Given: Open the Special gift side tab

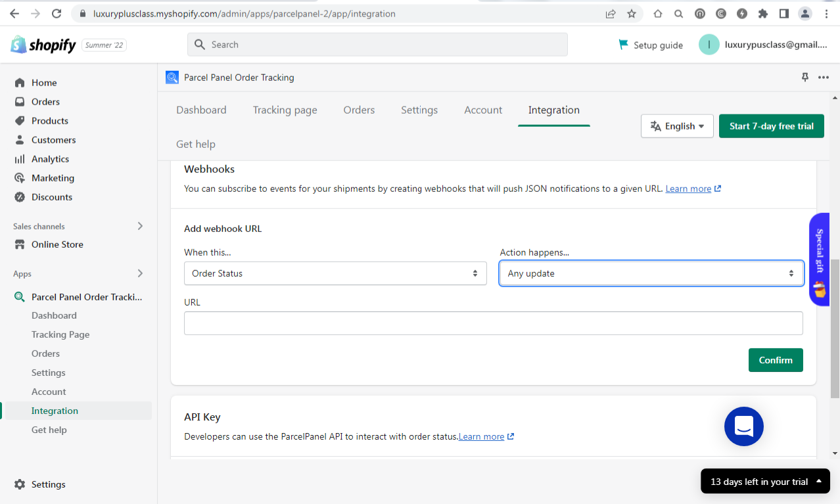Looking at the screenshot, I should [819, 259].
